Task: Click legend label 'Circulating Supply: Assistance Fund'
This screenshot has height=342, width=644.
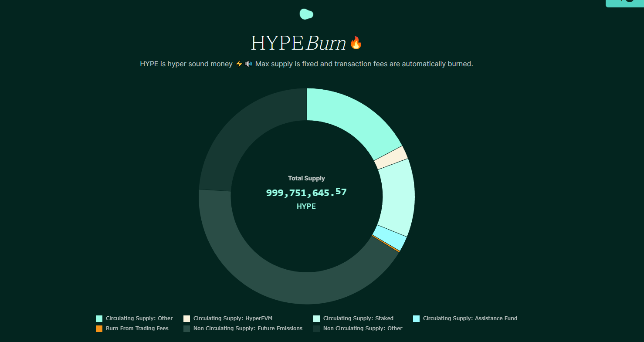Action: click(x=470, y=318)
